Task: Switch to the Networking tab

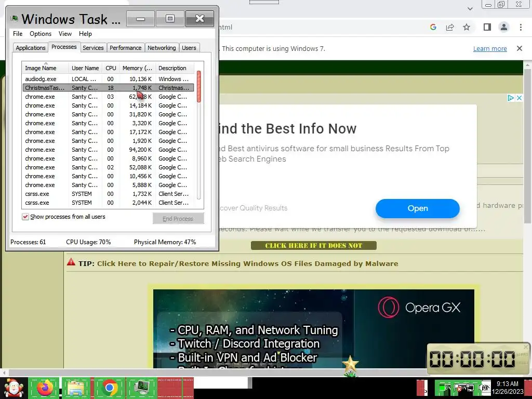Action: coord(162,48)
